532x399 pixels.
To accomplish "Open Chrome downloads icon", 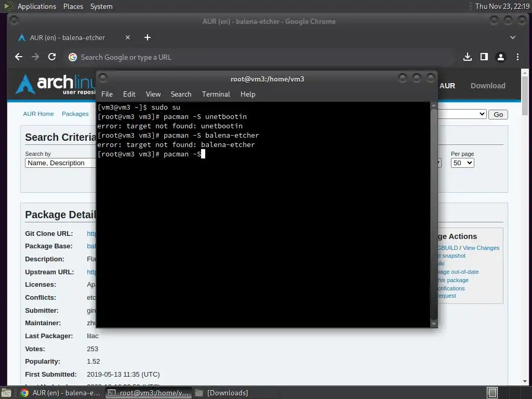I will tap(468, 57).
